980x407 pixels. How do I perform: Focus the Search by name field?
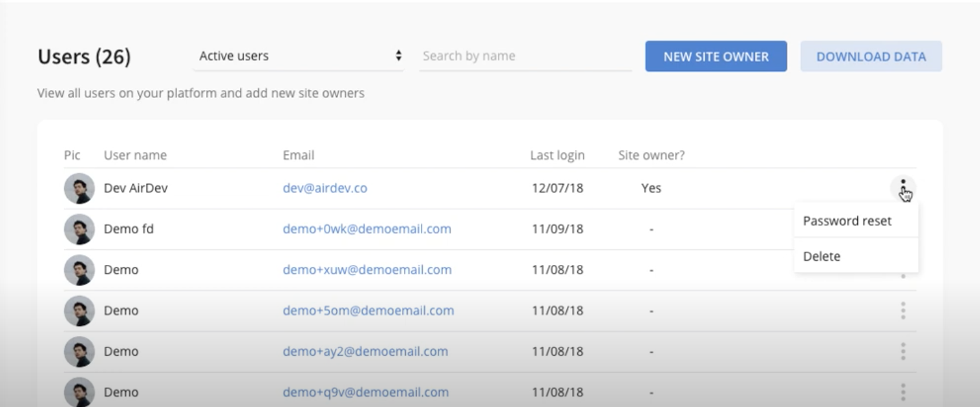pyautogui.click(x=525, y=56)
